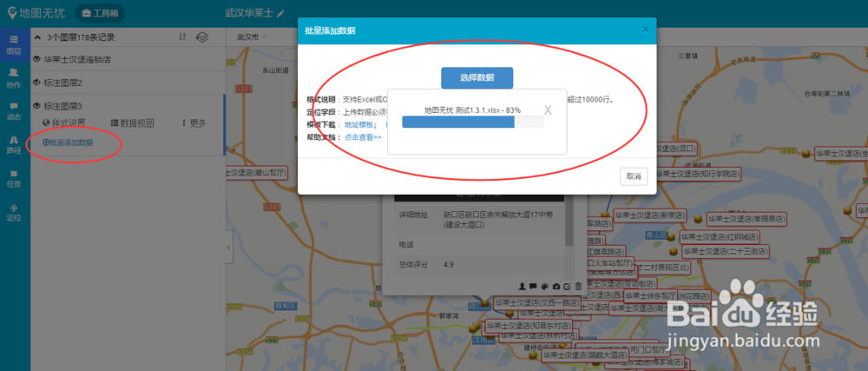Click burger marker beside 新荣店 label
This screenshot has width=868, height=371.
point(605,215)
